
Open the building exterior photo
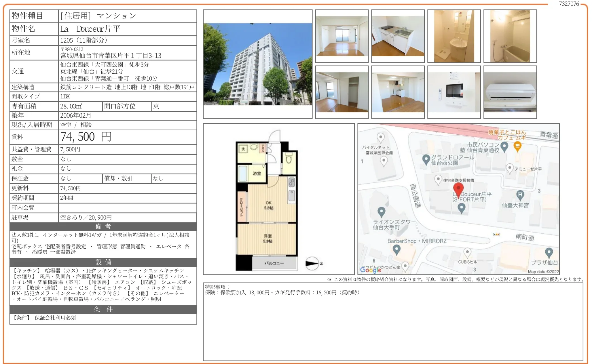pos(258,65)
